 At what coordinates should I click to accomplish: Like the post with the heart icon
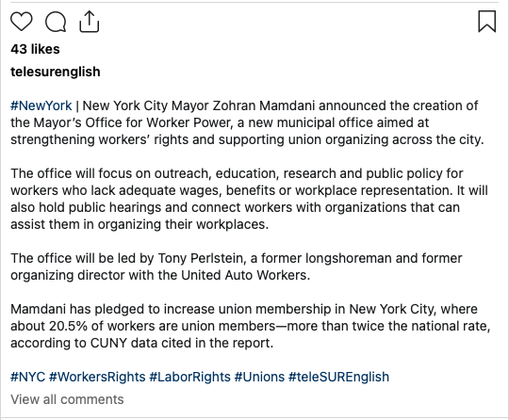coord(22,22)
